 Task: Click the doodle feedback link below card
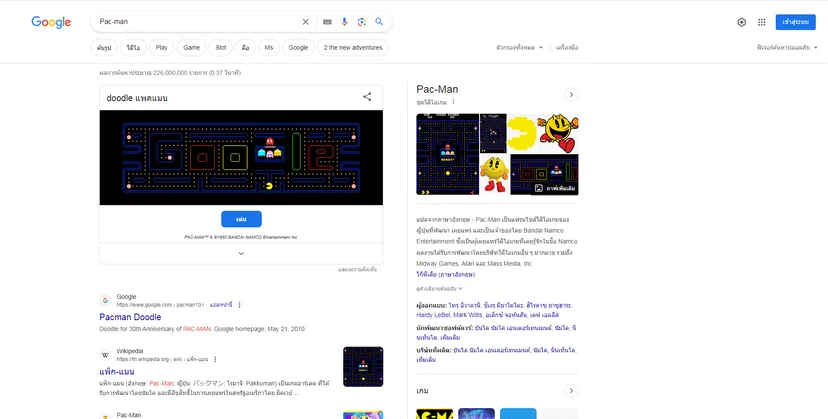click(x=357, y=270)
